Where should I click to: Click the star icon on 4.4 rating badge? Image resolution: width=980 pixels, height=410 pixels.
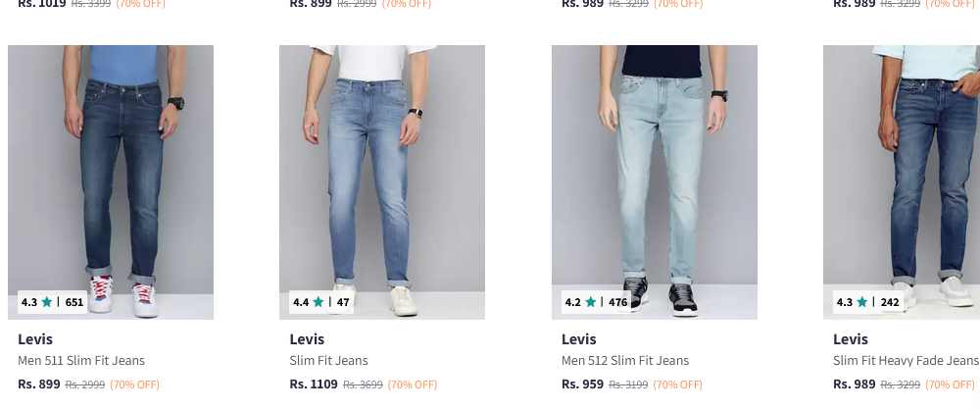coord(318,302)
